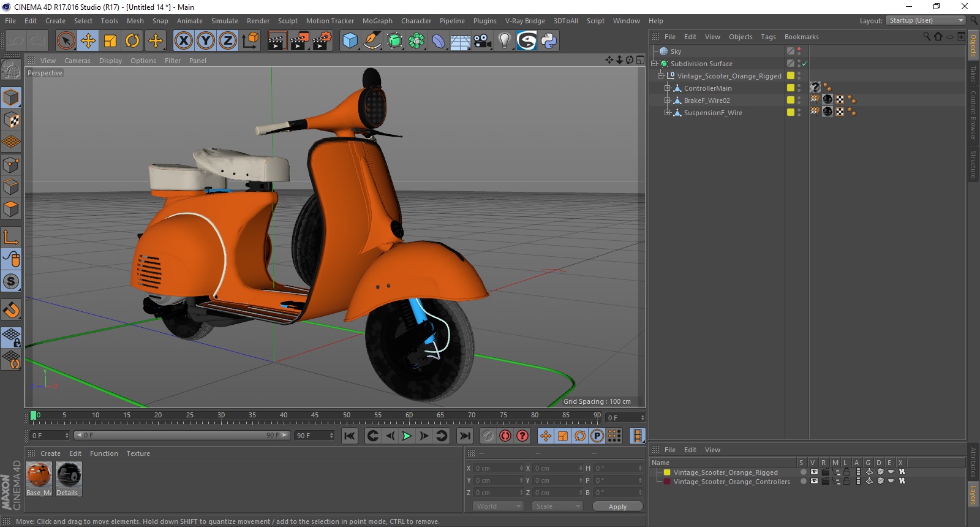Click the X position input field
The image size is (980, 527).
coord(498,468)
